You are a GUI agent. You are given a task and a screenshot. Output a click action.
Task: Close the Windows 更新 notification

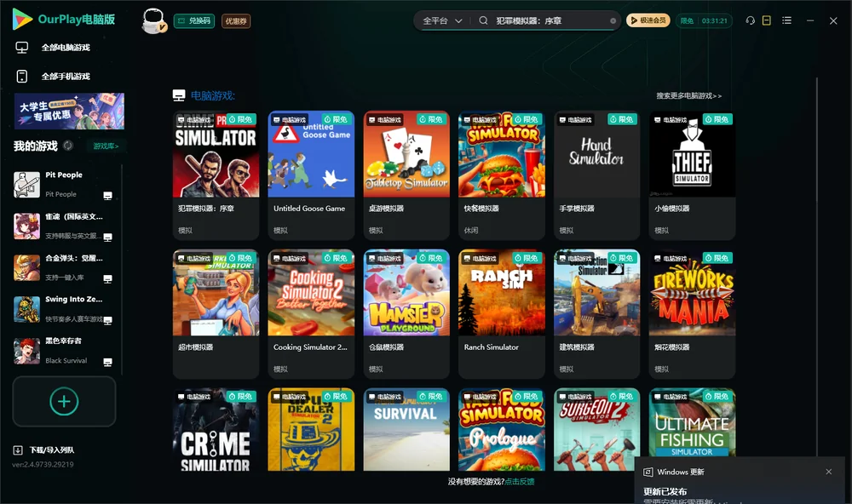829,472
